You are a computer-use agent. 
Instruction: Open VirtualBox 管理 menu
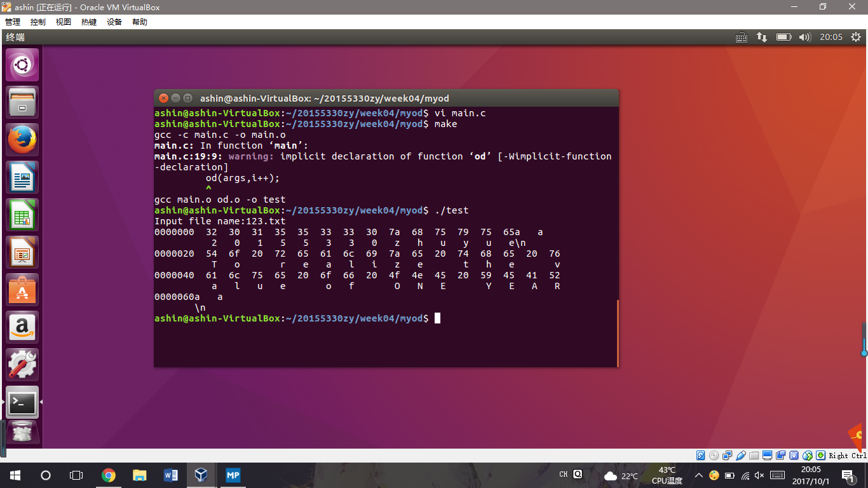click(x=13, y=22)
